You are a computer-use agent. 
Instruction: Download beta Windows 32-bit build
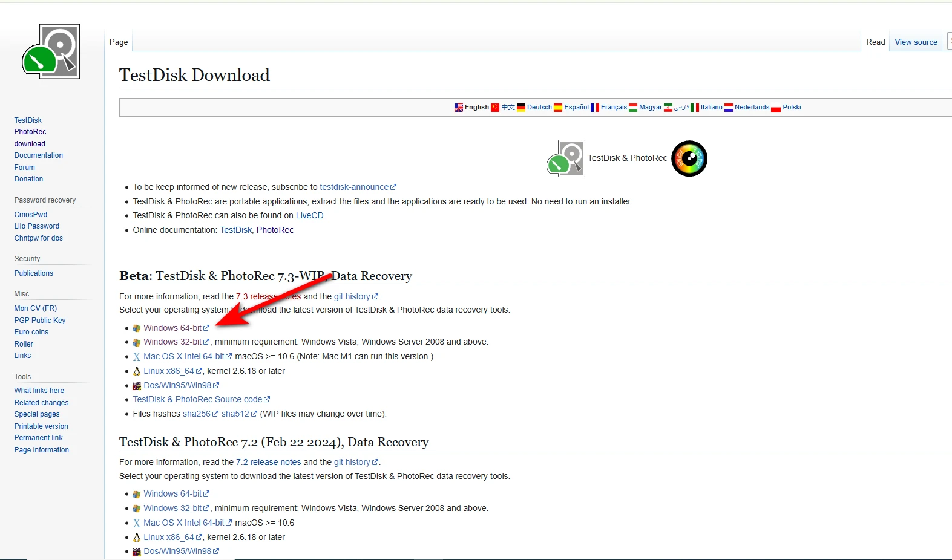pyautogui.click(x=176, y=342)
